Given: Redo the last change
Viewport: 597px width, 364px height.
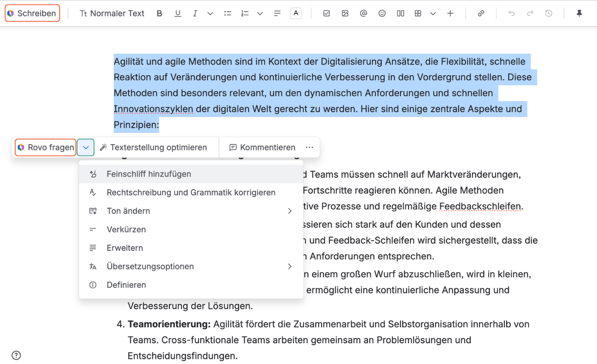Looking at the screenshot, I should point(530,13).
